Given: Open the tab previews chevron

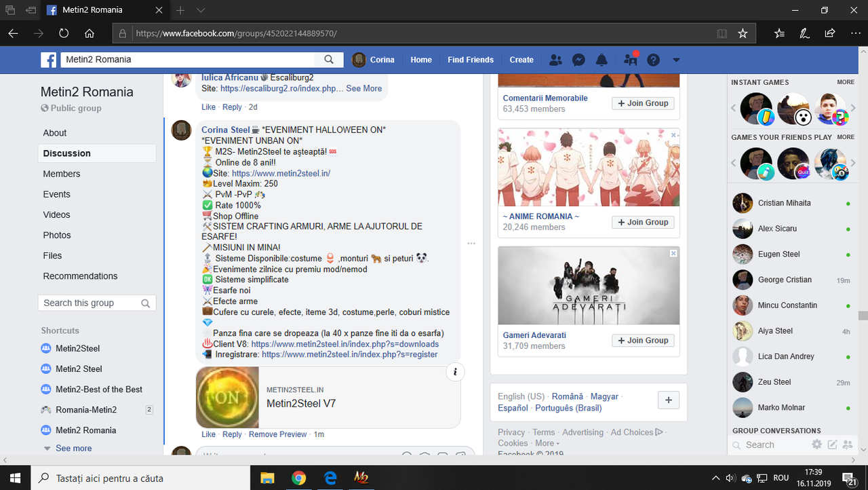Looking at the screenshot, I should [x=201, y=10].
